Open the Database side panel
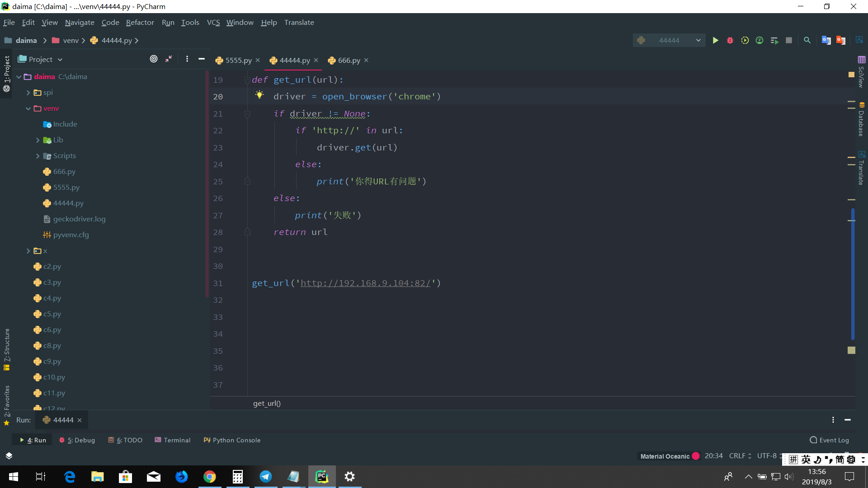The image size is (868, 488). [861, 119]
